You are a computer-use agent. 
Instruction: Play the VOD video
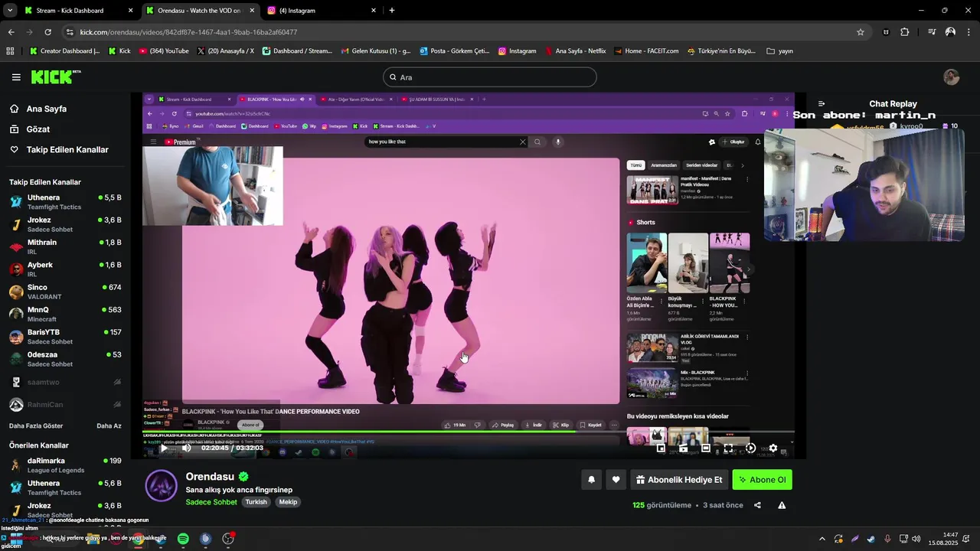pyautogui.click(x=163, y=448)
